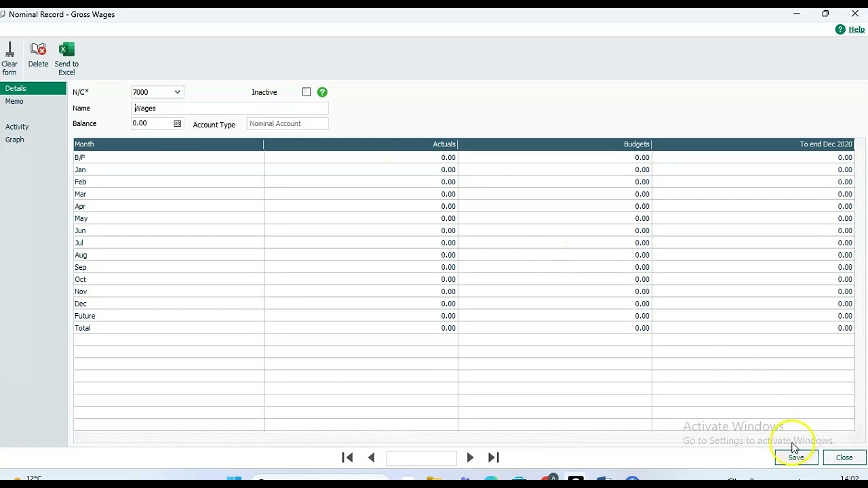Image resolution: width=868 pixels, height=488 pixels.
Task: Click May cell under To end Dec 2020
Action: (x=753, y=218)
